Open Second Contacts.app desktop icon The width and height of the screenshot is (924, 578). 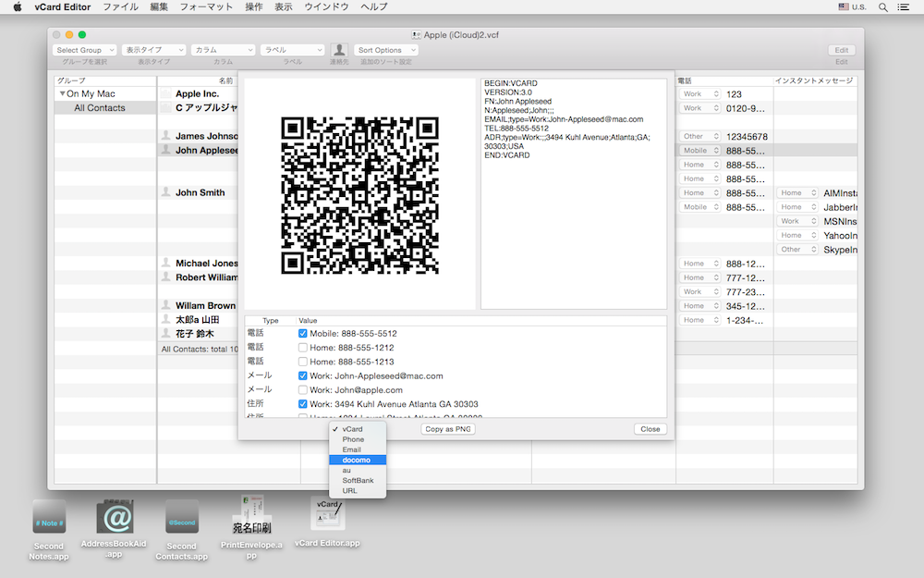(x=182, y=518)
